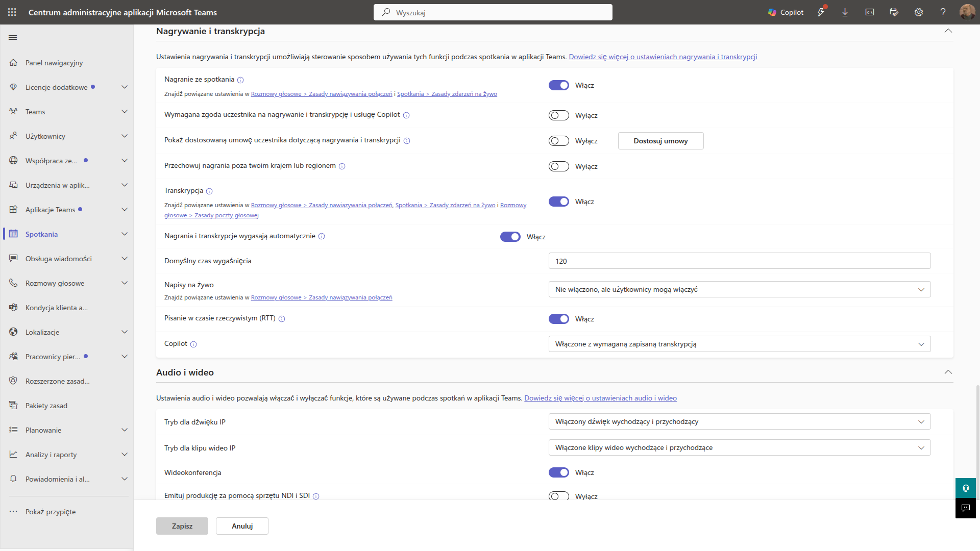This screenshot has height=551, width=980.
Task: Enable Przechowuj nagrania poza krajem toggle
Action: coord(559,166)
